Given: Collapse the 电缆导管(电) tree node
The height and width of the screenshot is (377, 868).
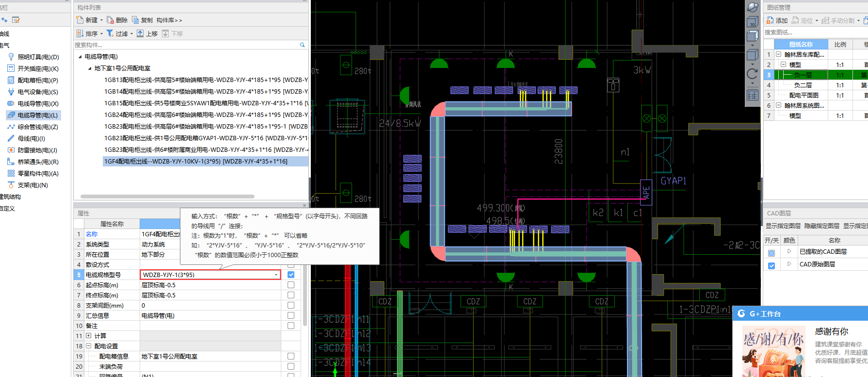Looking at the screenshot, I should tap(80, 57).
